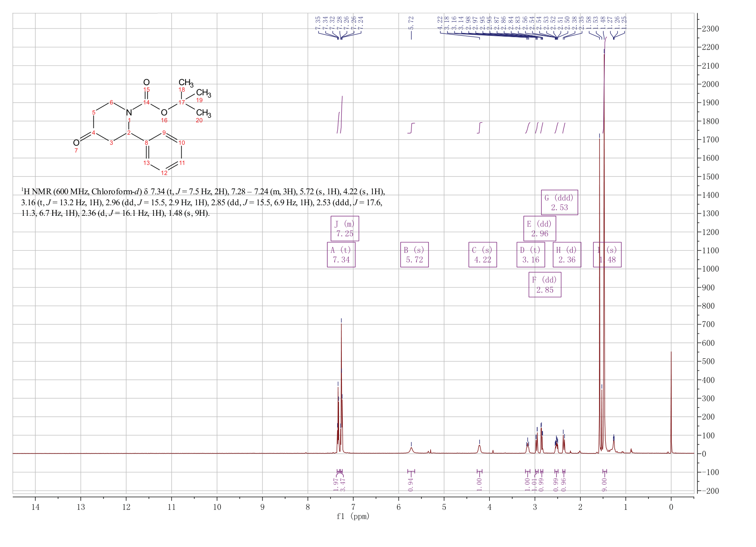Click the N atom in the structure
This screenshot has width=756, height=547.
129,113
